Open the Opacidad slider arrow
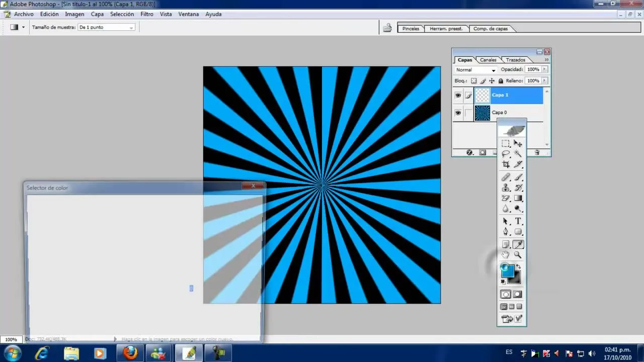This screenshot has width=644, height=362. tap(544, 69)
